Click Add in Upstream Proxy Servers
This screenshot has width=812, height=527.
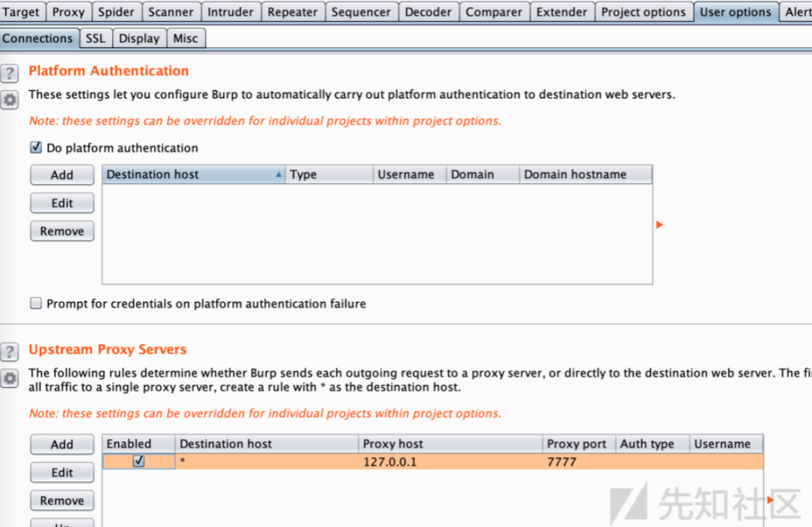(x=62, y=444)
